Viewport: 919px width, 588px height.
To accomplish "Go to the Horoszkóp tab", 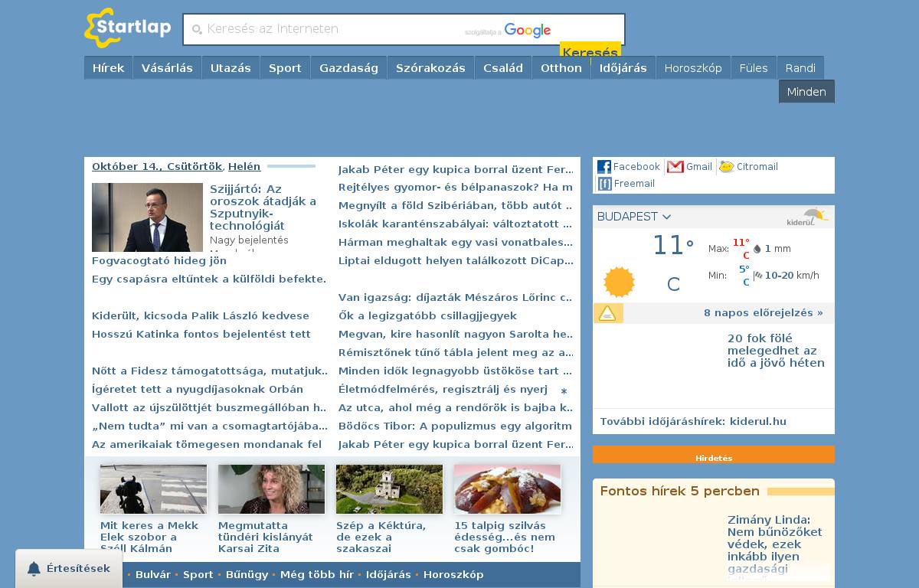I will (x=692, y=68).
